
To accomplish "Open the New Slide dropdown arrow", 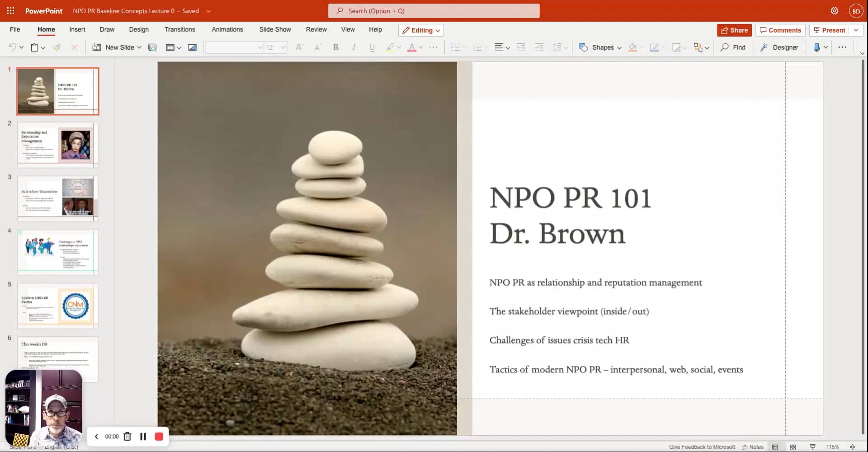I will coord(139,47).
